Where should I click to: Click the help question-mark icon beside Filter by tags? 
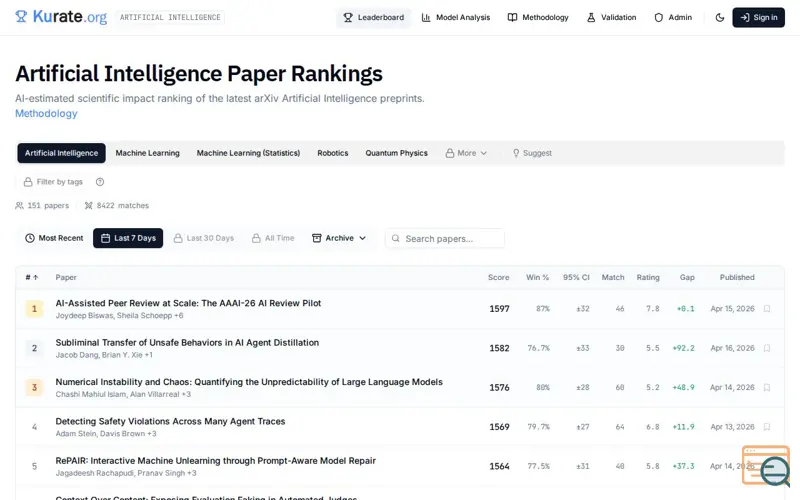pos(100,182)
